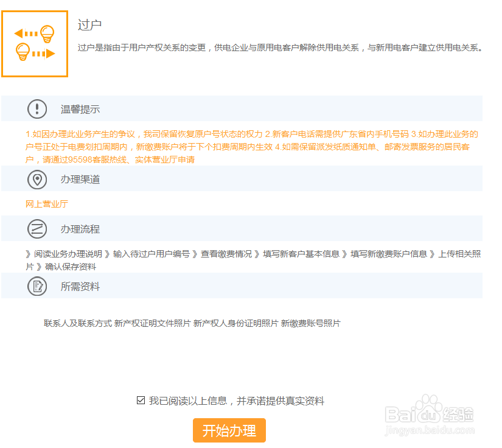Click the step text 输入待过户用户编号
The width and height of the screenshot is (502, 448).
pyautogui.click(x=152, y=254)
